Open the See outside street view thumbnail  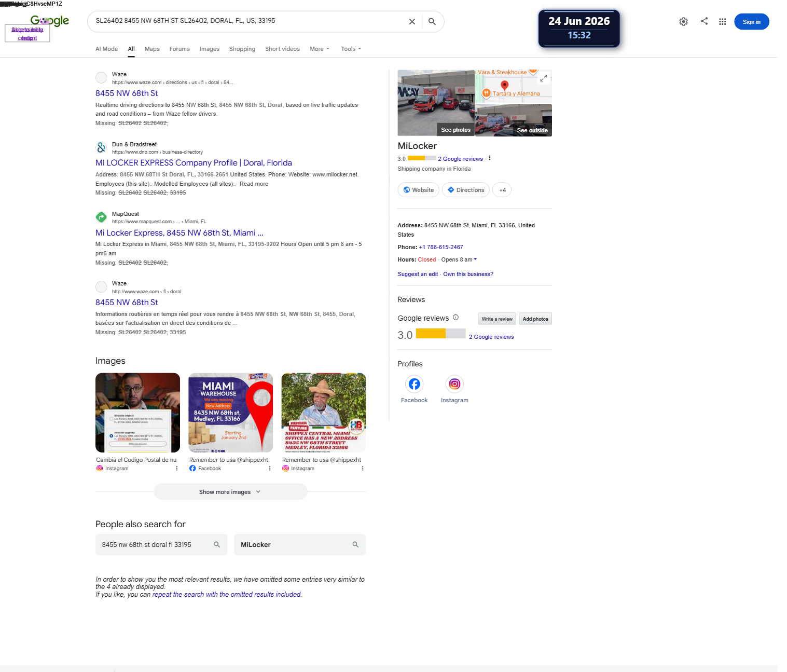514,120
